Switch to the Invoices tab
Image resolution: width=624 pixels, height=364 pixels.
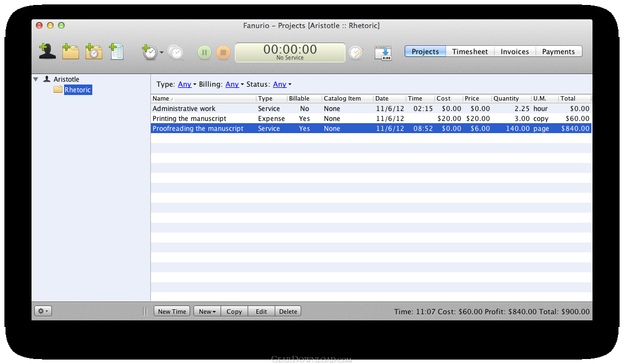515,51
